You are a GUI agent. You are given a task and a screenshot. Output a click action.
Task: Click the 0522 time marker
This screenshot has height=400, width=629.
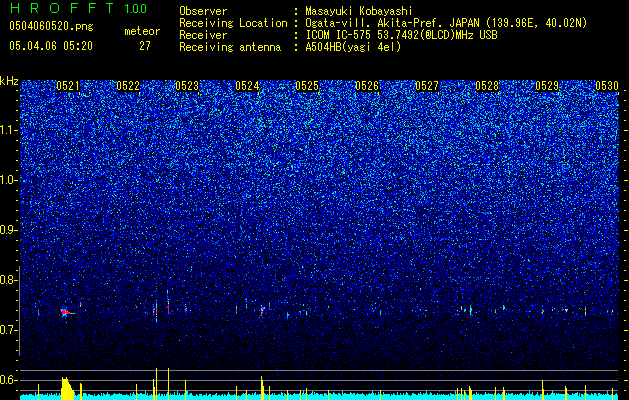(x=128, y=86)
